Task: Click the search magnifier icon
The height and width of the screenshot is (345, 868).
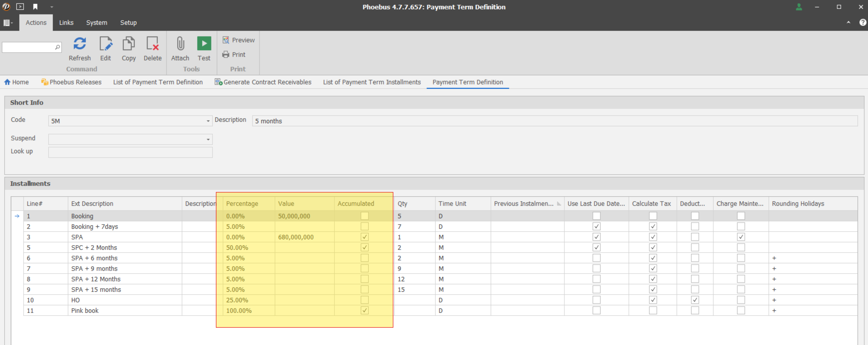Action: [x=57, y=47]
